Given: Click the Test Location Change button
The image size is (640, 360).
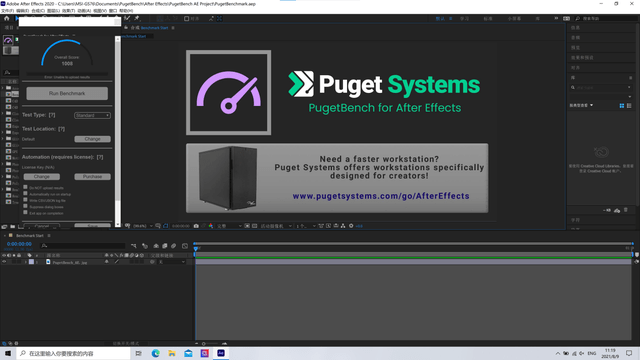Looking at the screenshot, I should coord(92,139).
